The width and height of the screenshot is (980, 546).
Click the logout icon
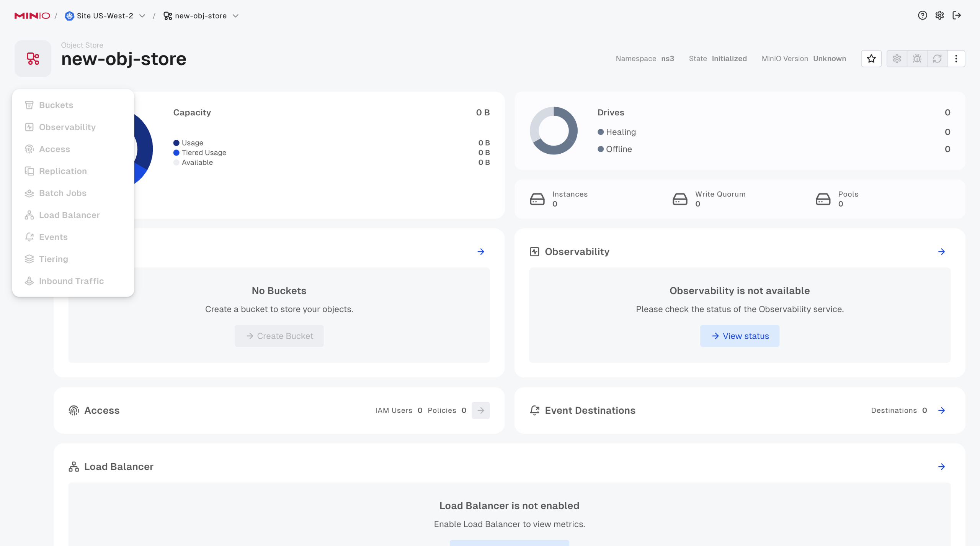[957, 15]
